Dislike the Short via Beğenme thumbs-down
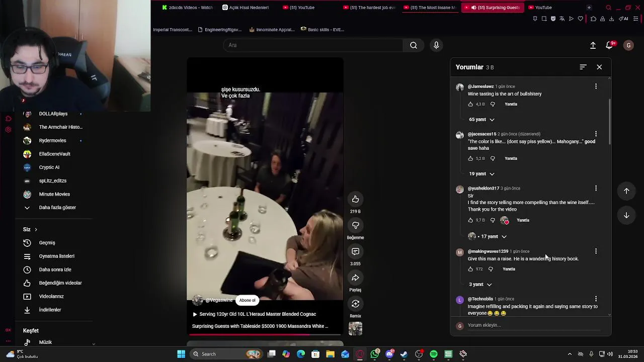Screen dimensions: 644x362 355,225
